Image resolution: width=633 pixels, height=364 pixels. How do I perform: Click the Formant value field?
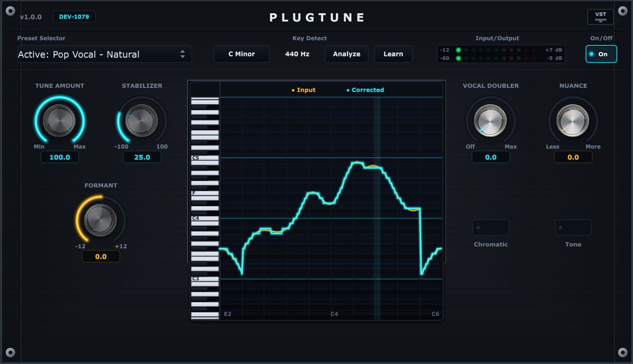[101, 257]
